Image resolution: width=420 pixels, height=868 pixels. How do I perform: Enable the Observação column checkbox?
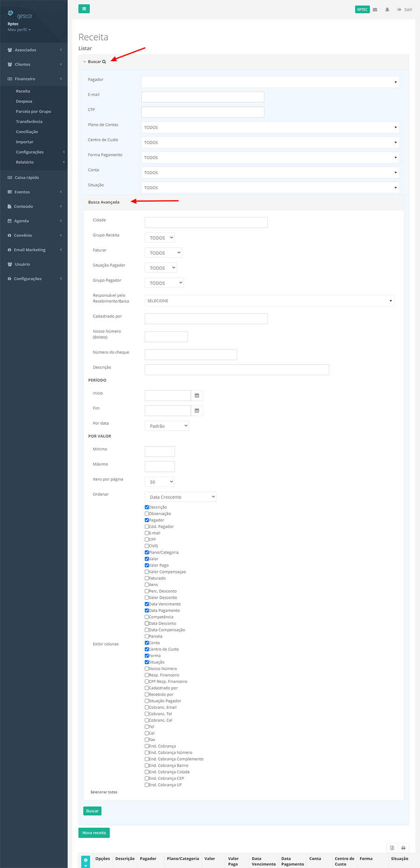[x=147, y=514]
